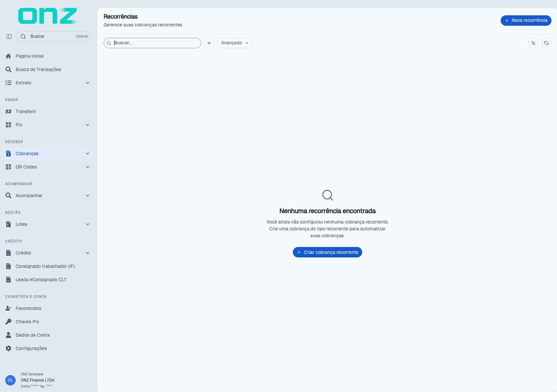Screen dimensions: 557x392
Task: Click the Pix QR icon
Action: tap(8, 125)
